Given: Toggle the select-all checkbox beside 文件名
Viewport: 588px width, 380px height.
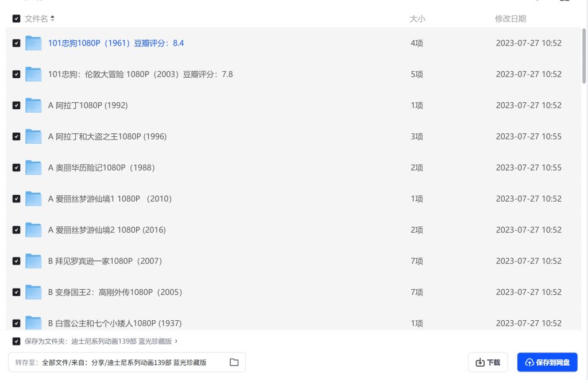Looking at the screenshot, I should pos(16,19).
